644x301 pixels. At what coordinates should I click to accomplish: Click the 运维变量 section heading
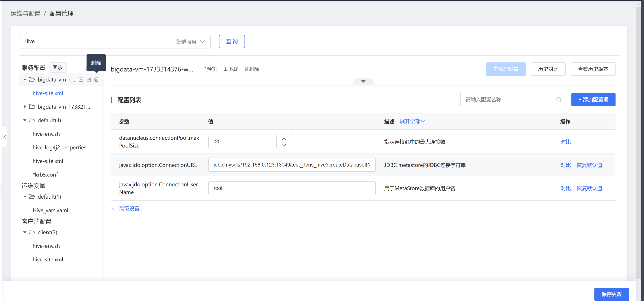pyautogui.click(x=33, y=186)
